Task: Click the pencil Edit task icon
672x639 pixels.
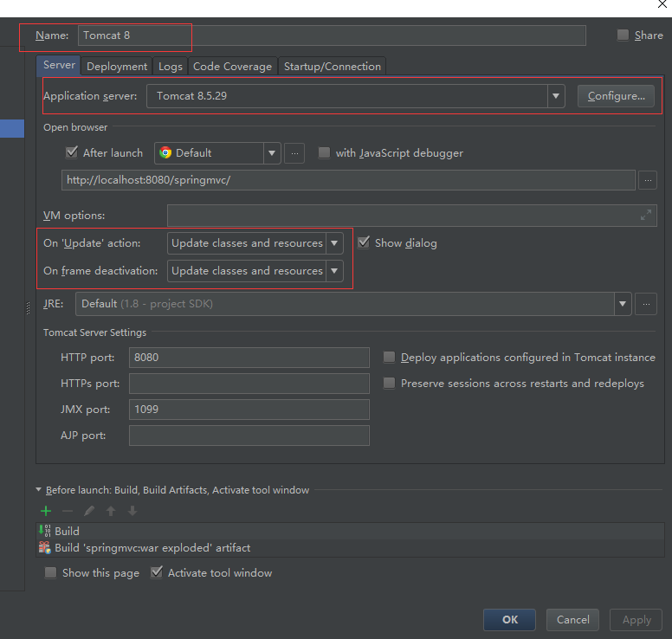Action: point(89,511)
